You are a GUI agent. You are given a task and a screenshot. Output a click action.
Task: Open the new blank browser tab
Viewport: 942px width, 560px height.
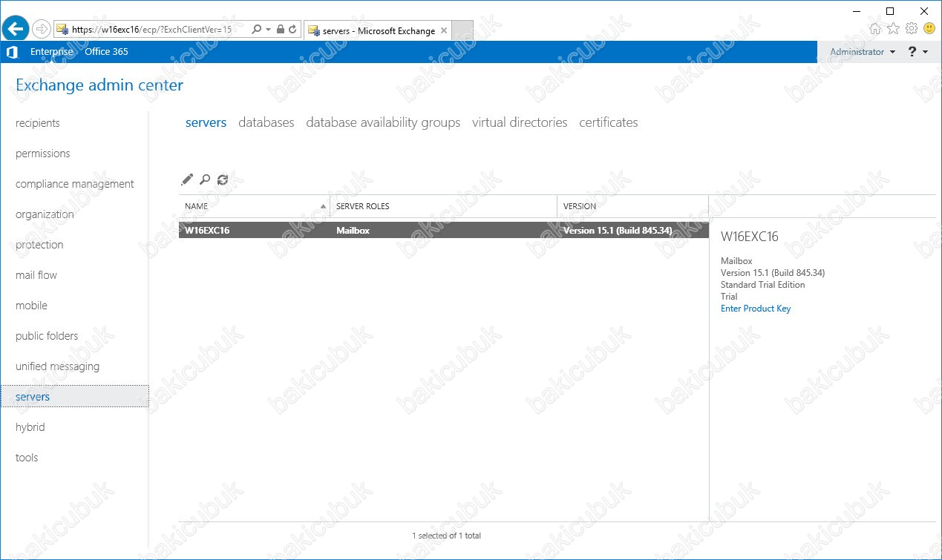pos(462,30)
